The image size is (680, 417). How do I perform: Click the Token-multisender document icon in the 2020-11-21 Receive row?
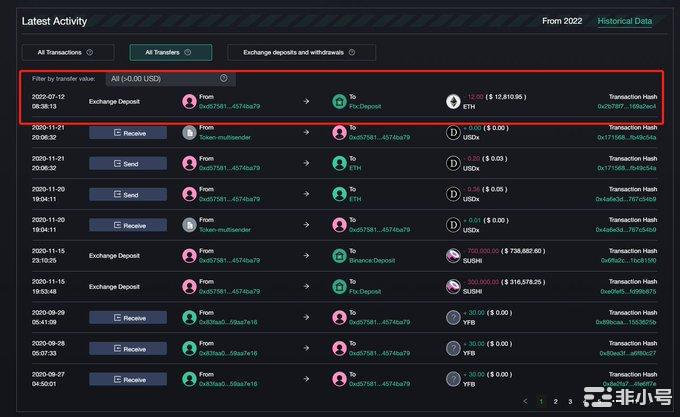tap(189, 132)
